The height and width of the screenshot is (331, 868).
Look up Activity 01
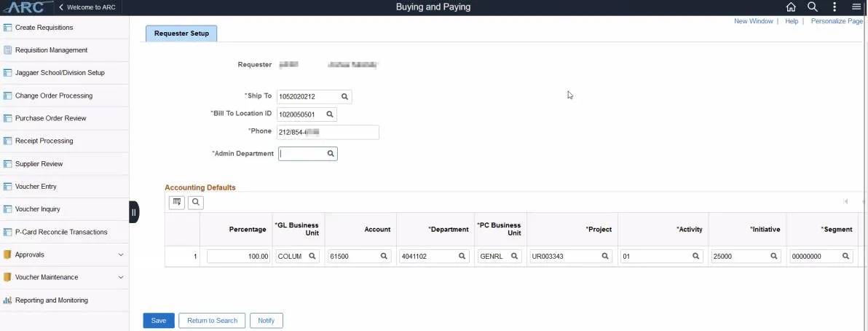(696, 256)
